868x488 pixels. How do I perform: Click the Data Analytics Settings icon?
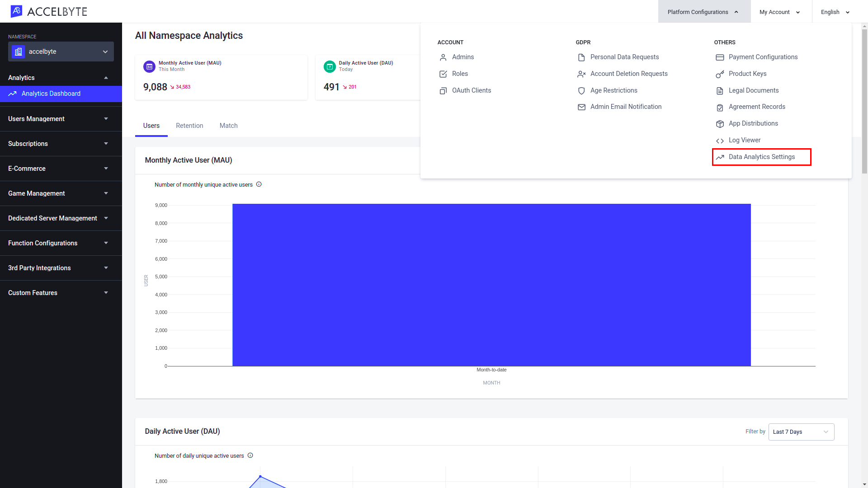[x=720, y=157]
